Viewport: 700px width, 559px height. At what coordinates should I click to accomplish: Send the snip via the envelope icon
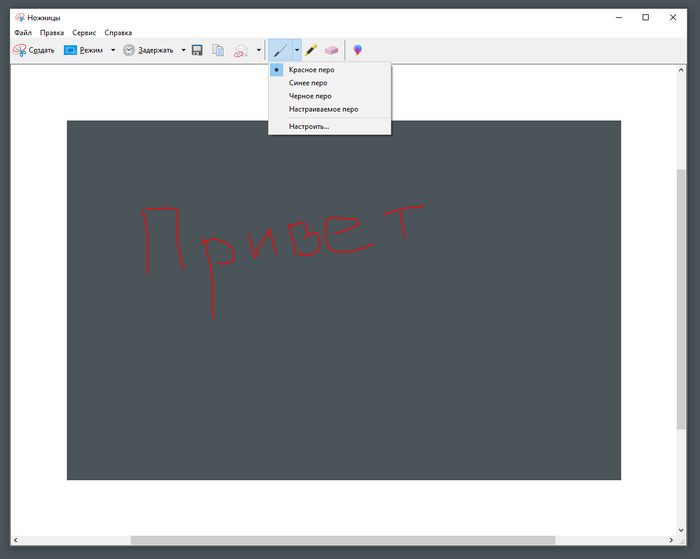pos(241,50)
